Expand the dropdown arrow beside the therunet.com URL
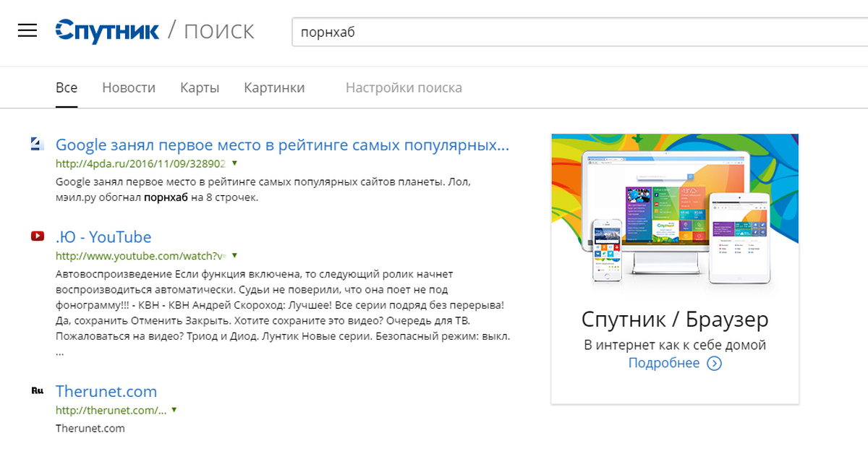 (174, 410)
